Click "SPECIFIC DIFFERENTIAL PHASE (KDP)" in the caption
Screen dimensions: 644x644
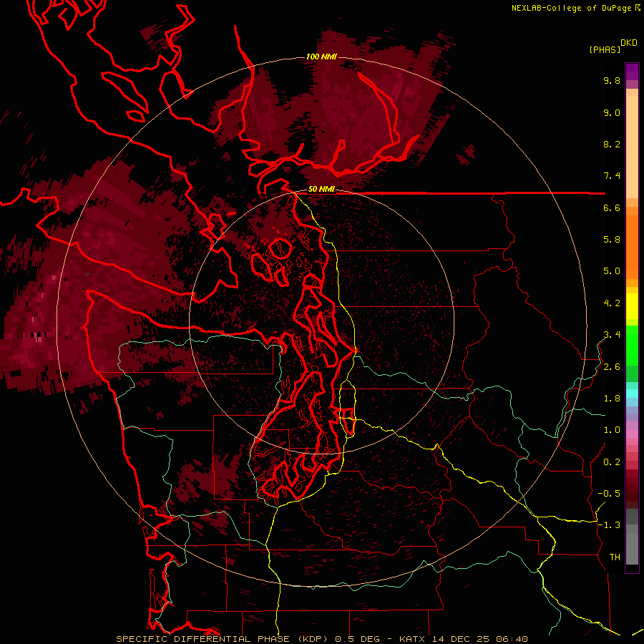(222, 639)
